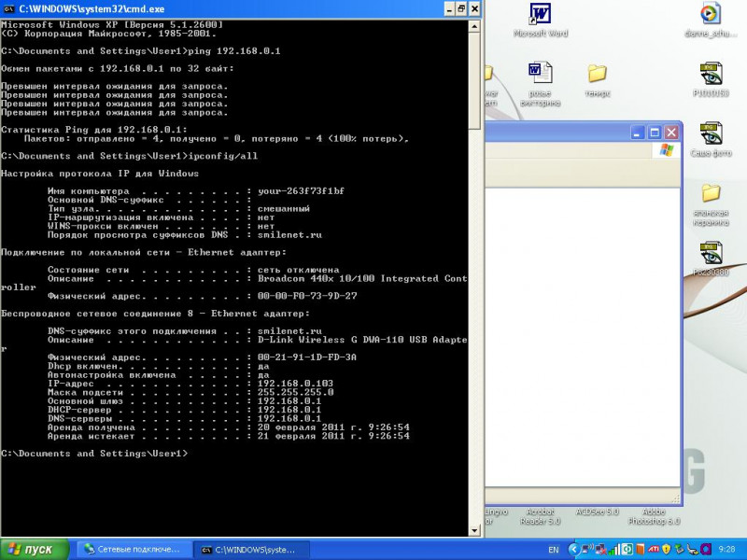Open the PC230380 image file icon

711,253
